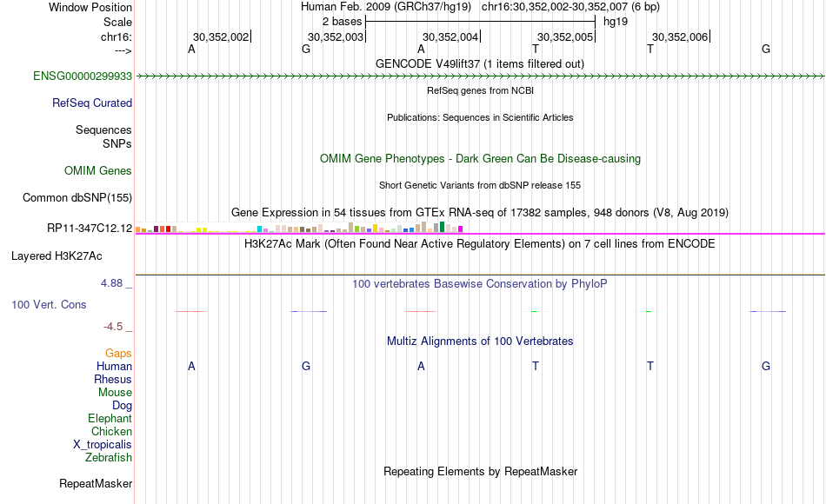Click Multiz Alignments of 100 Vertebrates title
The width and height of the screenshot is (826, 504).
pos(480,341)
